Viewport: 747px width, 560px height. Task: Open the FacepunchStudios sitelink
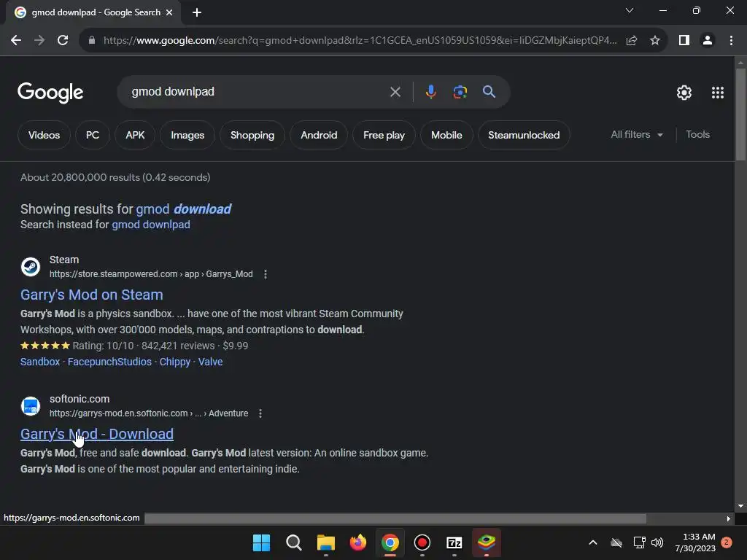click(109, 362)
